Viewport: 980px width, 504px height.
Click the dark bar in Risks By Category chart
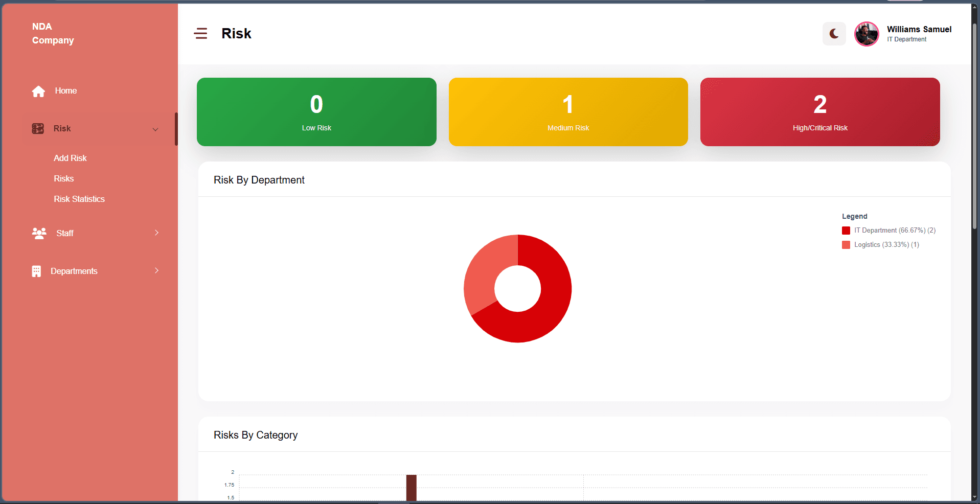pos(412,488)
